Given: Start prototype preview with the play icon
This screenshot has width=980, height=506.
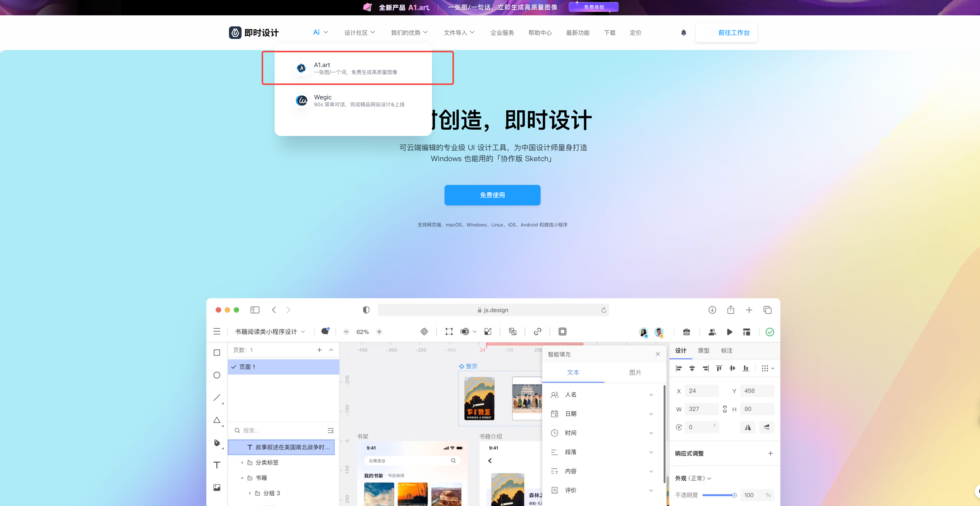Looking at the screenshot, I should pos(730,332).
